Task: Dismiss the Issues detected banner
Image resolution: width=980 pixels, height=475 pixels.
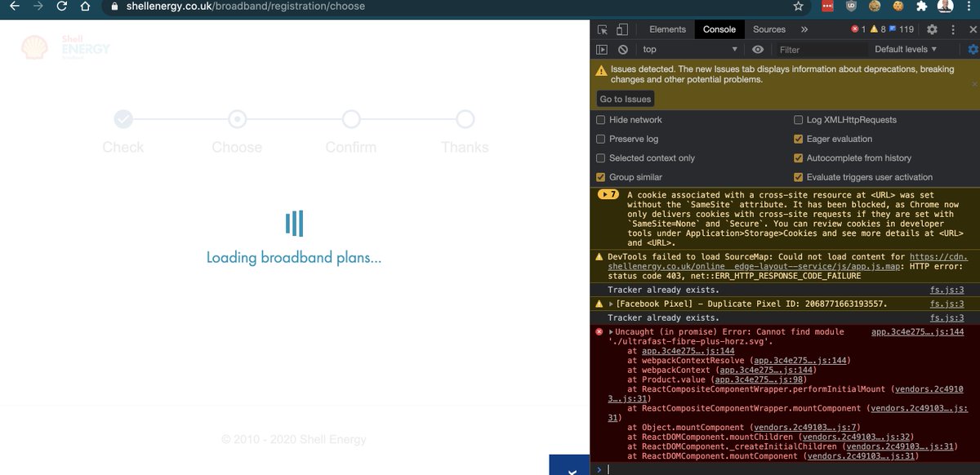Action: click(973, 84)
